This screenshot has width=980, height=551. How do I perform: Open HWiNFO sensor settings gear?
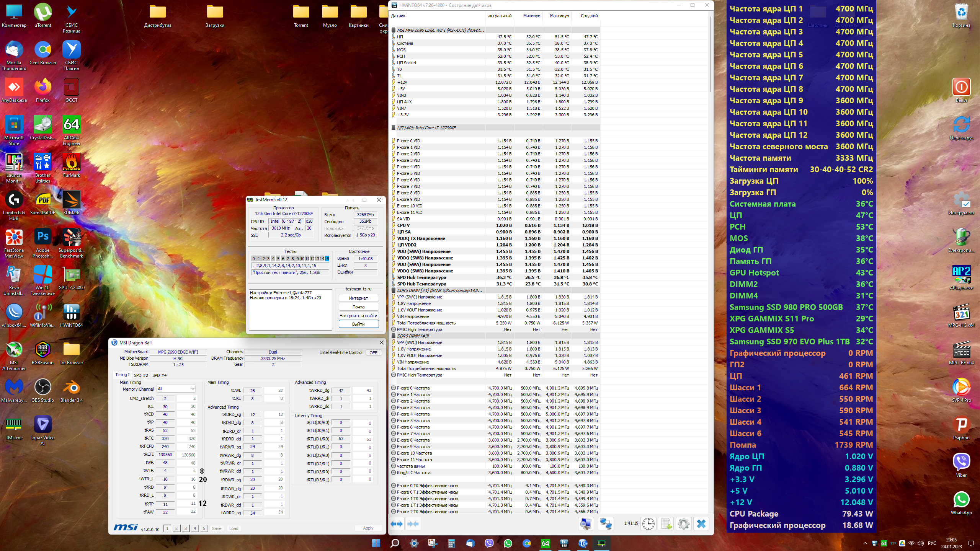[x=683, y=524]
